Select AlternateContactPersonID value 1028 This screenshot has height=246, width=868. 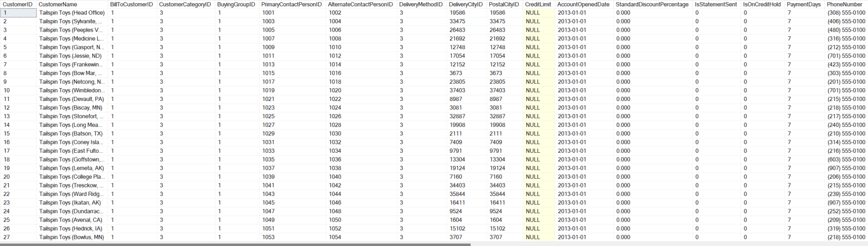361,125
